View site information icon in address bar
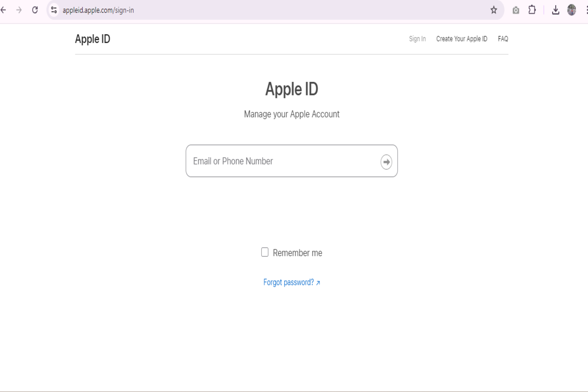Screen dimensions: 588x392 point(54,10)
